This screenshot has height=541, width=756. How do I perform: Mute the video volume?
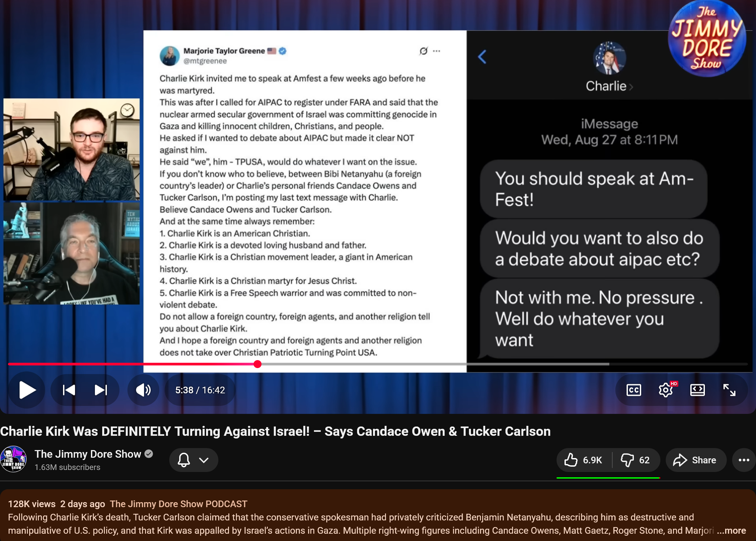(x=143, y=390)
